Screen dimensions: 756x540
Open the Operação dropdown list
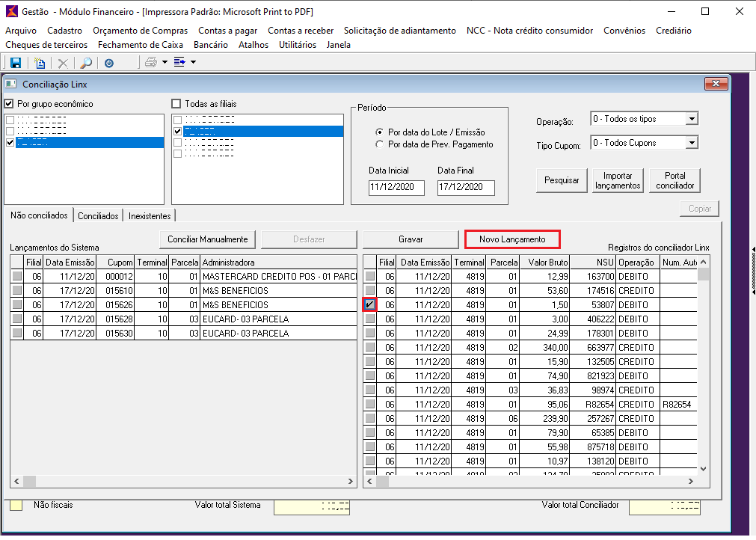point(692,119)
